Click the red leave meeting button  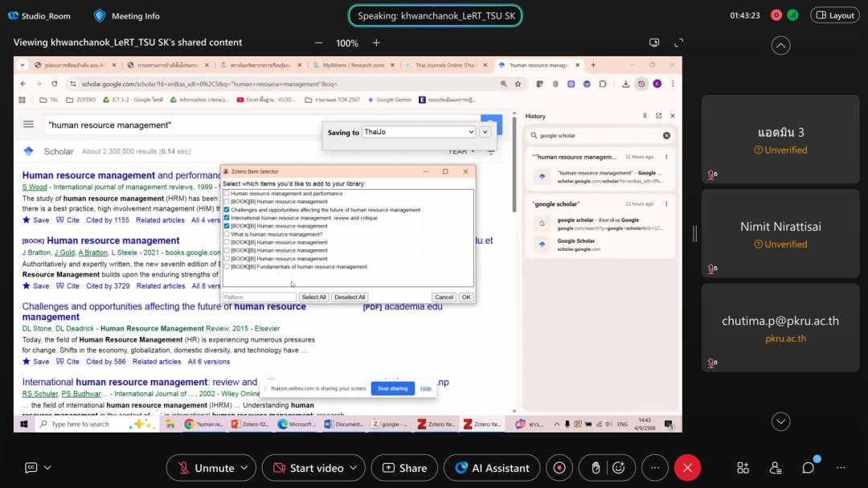tap(686, 468)
